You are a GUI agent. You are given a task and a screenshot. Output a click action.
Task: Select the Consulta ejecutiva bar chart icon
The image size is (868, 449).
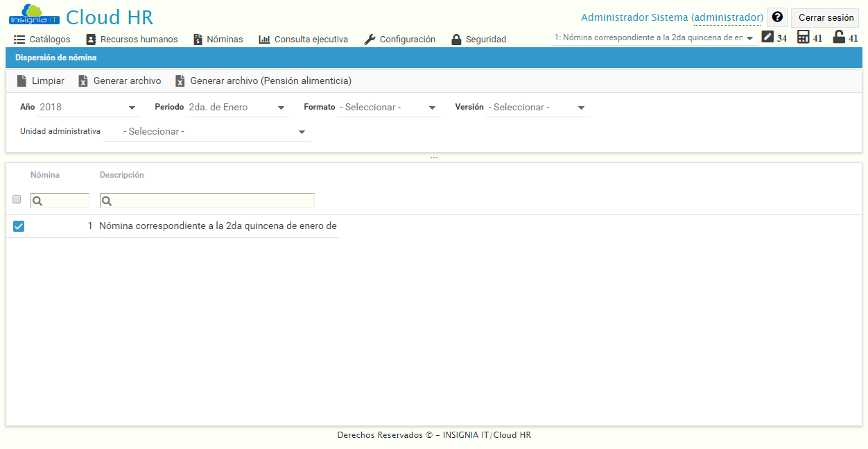[x=263, y=39]
